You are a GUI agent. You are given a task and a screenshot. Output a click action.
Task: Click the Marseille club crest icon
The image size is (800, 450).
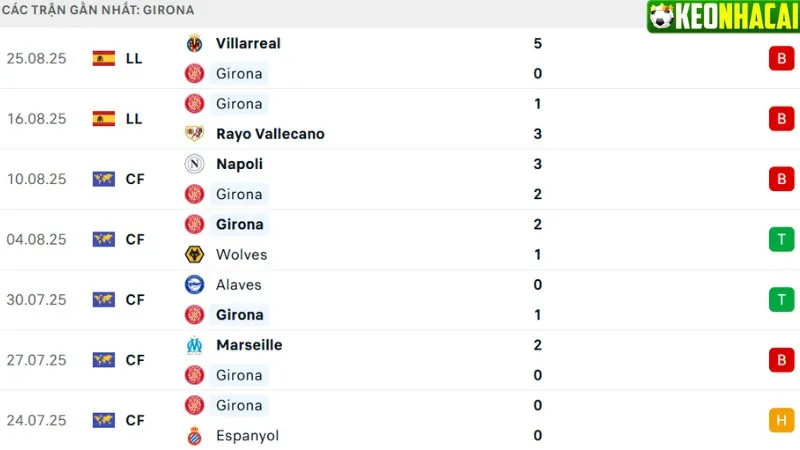(194, 345)
